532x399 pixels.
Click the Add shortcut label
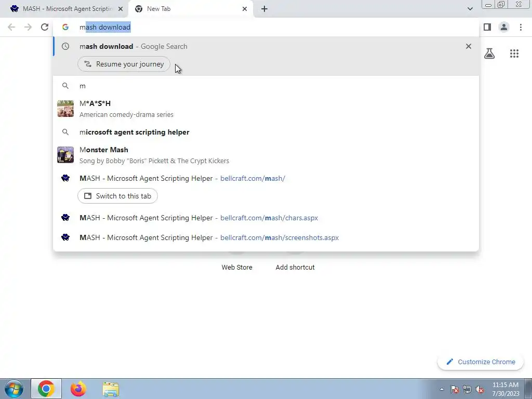tap(295, 268)
